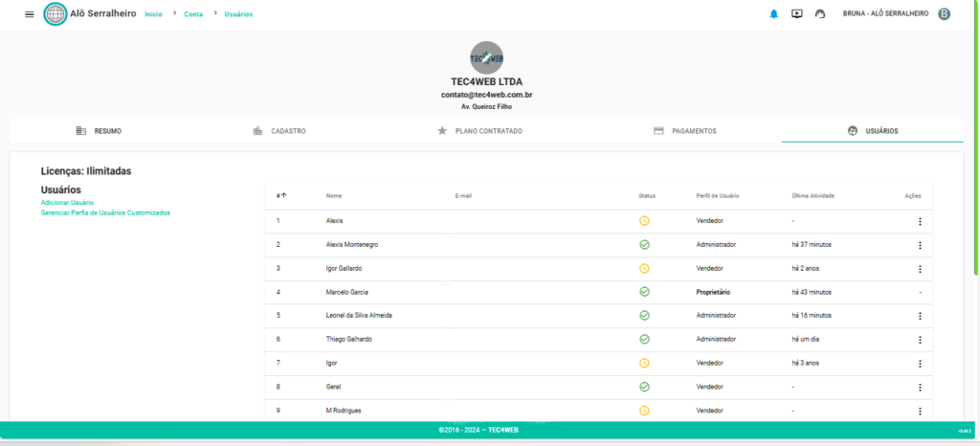Screen dimensions: 980x446
Task: Open Gerenciar Perfis de Usuários Customizados
Action: tap(105, 212)
